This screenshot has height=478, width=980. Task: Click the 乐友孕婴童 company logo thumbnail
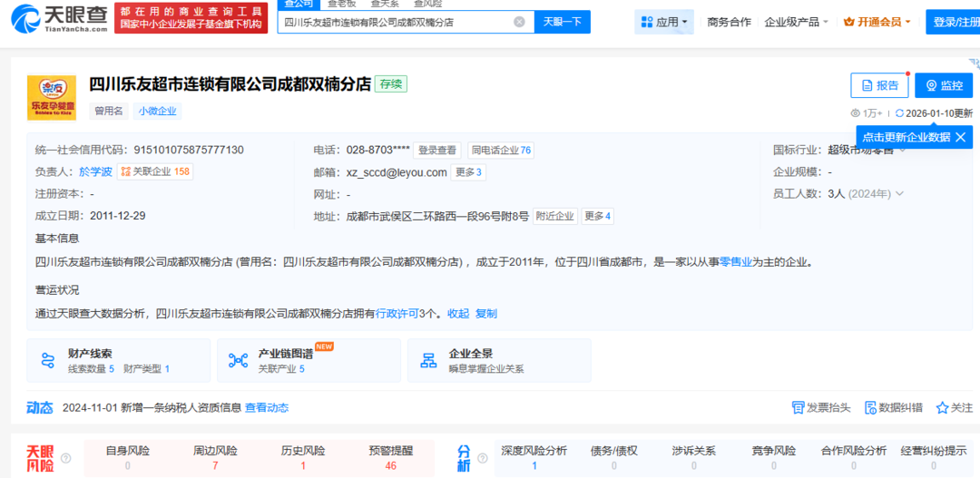point(51,97)
